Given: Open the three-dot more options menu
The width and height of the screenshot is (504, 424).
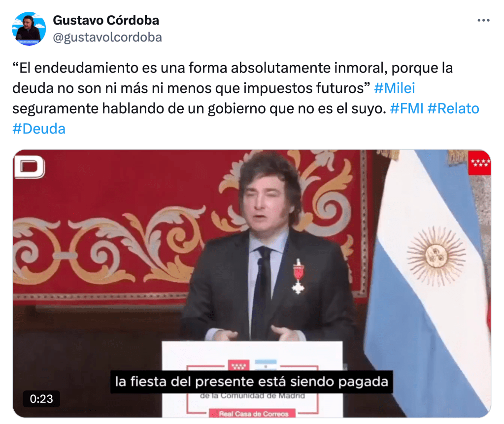Looking at the screenshot, I should pyautogui.click(x=483, y=21).
